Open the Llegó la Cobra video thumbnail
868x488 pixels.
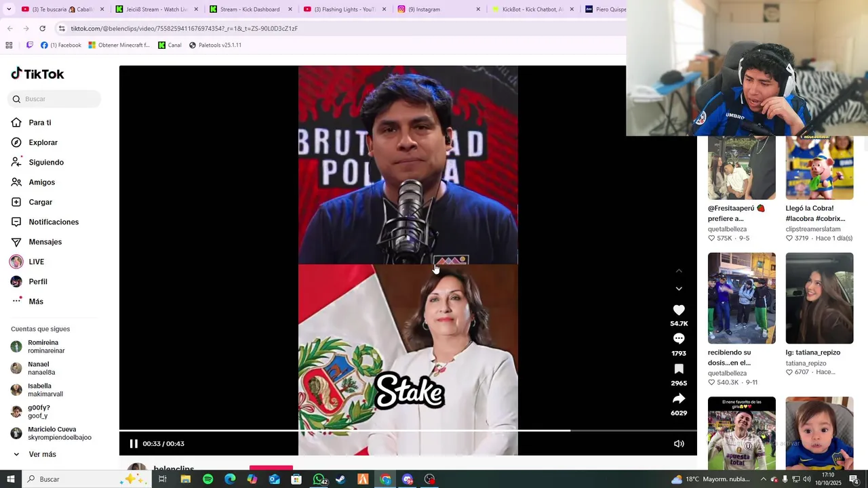tap(819, 168)
